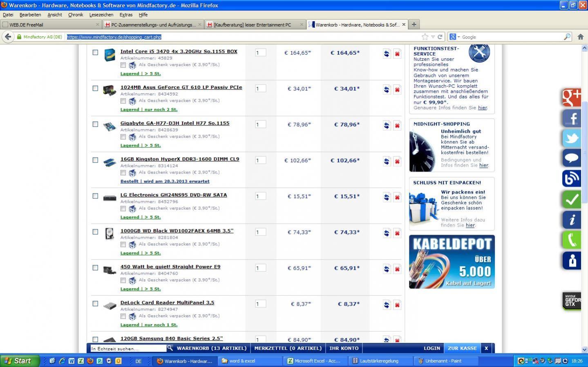588x367 pixels.
Task: Open IHR KONTO in the bottom bar
Action: 344,348
